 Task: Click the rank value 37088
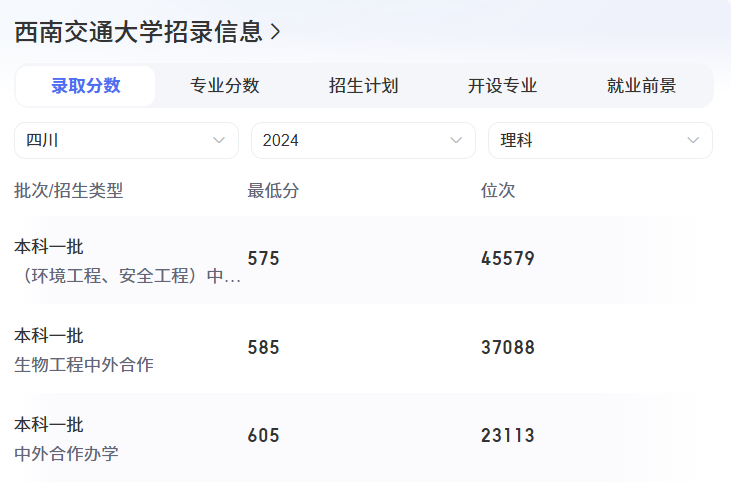tap(508, 348)
